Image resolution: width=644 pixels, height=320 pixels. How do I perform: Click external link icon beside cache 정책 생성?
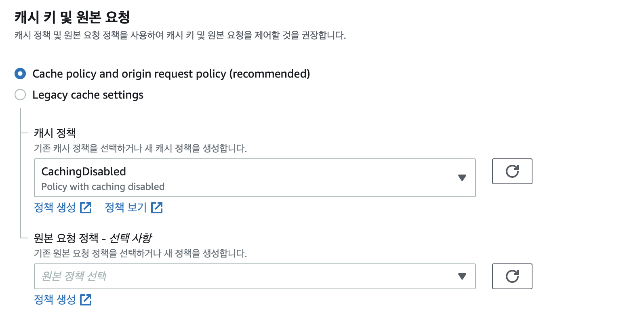pyautogui.click(x=86, y=208)
